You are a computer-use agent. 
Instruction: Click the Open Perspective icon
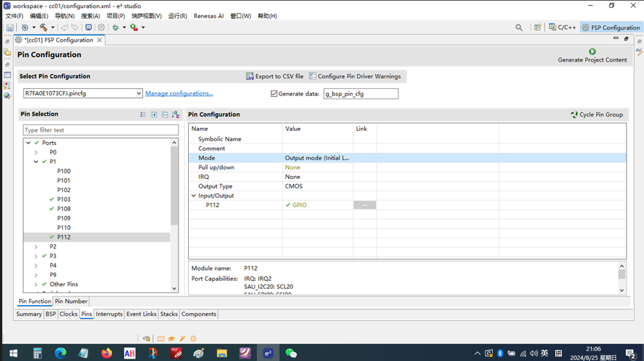[538, 28]
